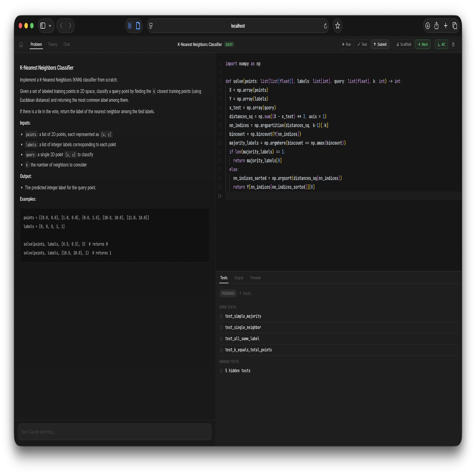Click the Run button
The image size is (476, 476).
click(x=347, y=44)
